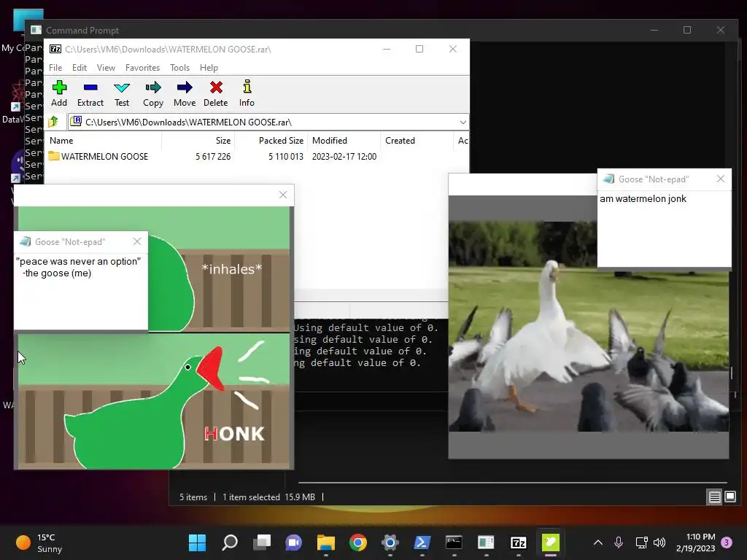This screenshot has height=560, width=747.
Task: Open the notification center badge
Action: coord(727,542)
